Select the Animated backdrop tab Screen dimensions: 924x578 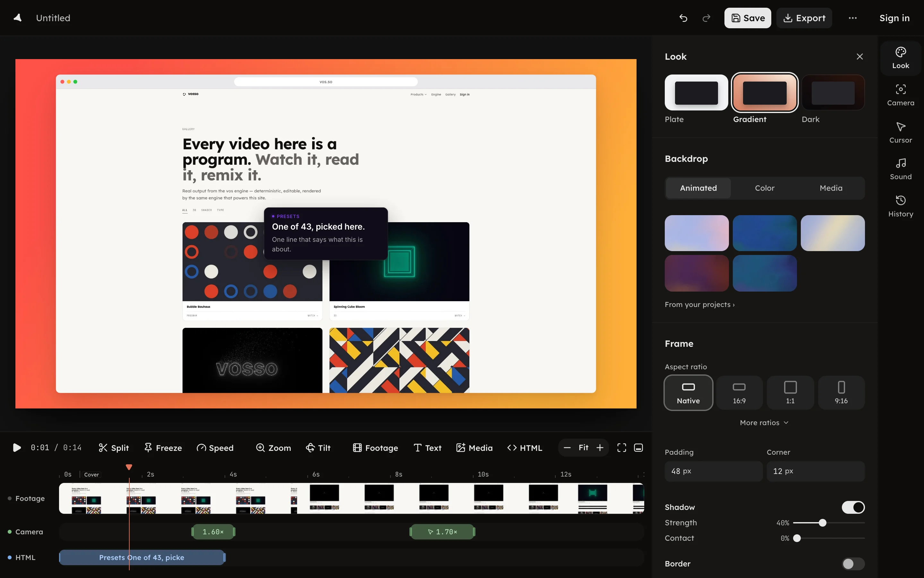pos(698,188)
